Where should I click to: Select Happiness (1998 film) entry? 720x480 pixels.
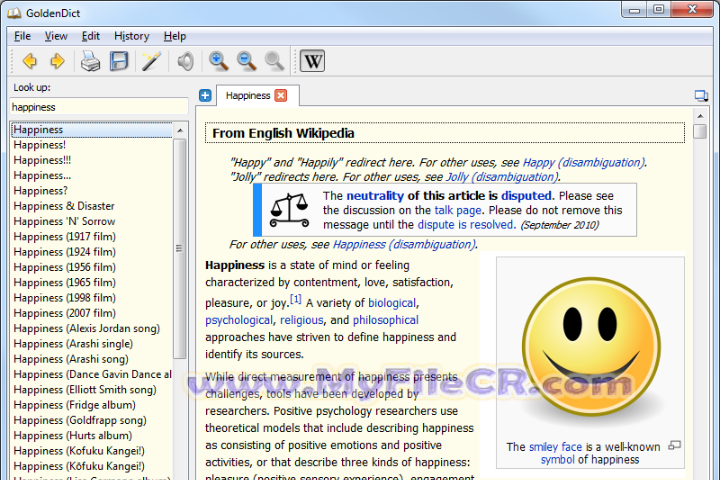click(92, 298)
